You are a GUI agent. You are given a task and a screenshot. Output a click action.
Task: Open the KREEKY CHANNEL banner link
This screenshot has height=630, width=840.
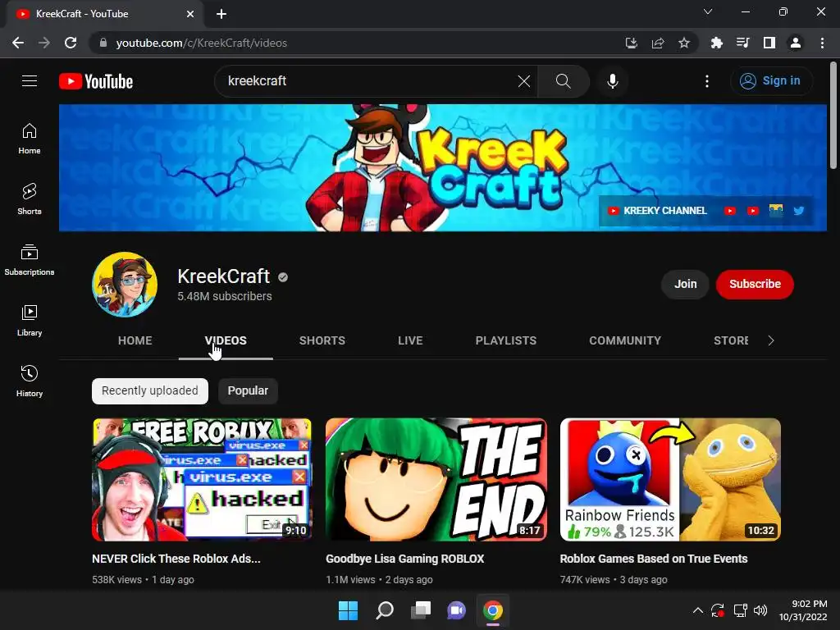pos(657,211)
